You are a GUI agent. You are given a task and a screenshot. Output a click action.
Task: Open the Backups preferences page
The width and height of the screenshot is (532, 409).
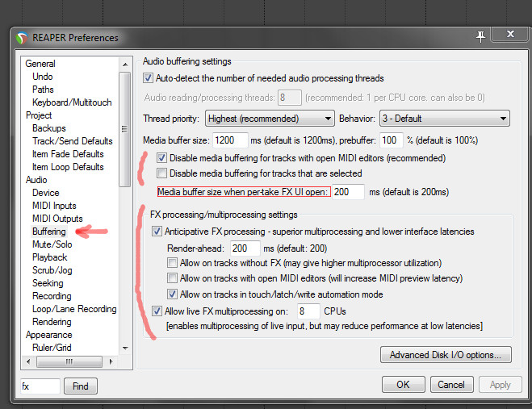tap(49, 127)
